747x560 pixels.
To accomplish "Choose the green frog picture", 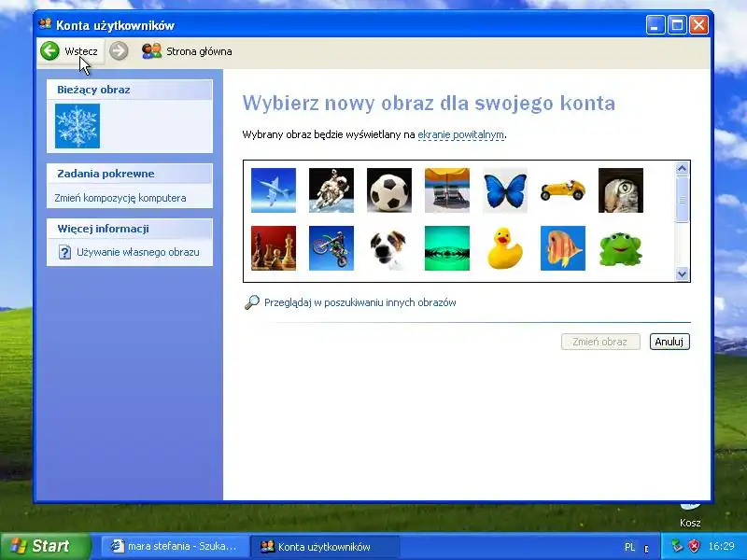I will click(621, 248).
